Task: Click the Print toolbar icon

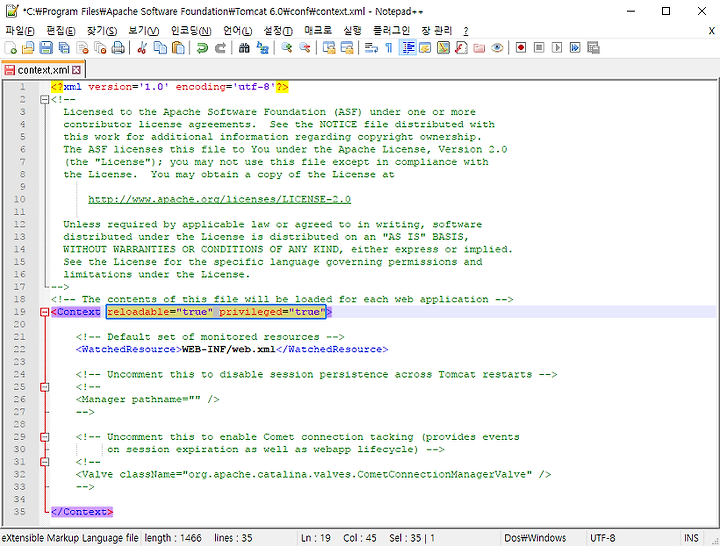Action: (118, 48)
